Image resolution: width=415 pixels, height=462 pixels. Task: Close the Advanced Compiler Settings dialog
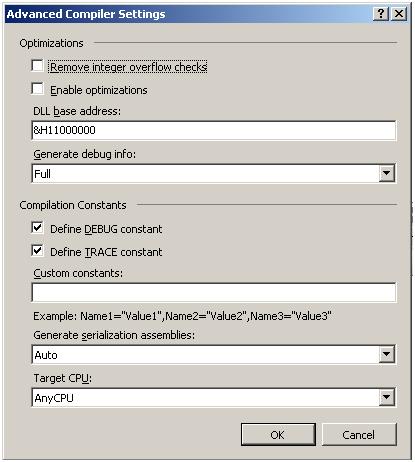click(x=399, y=14)
